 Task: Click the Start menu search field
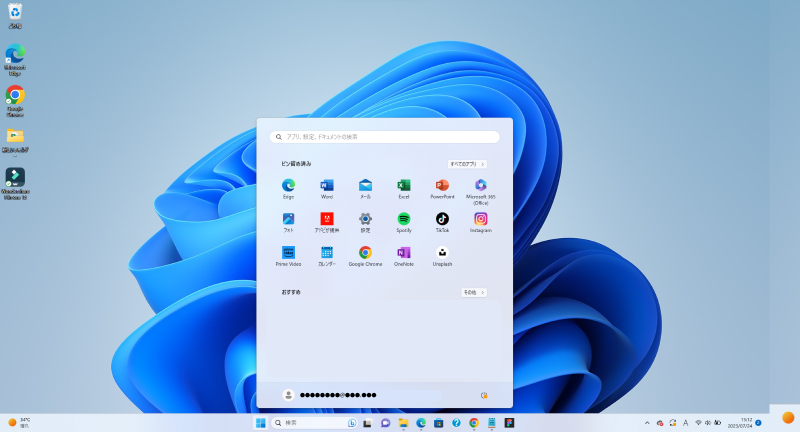click(385, 137)
